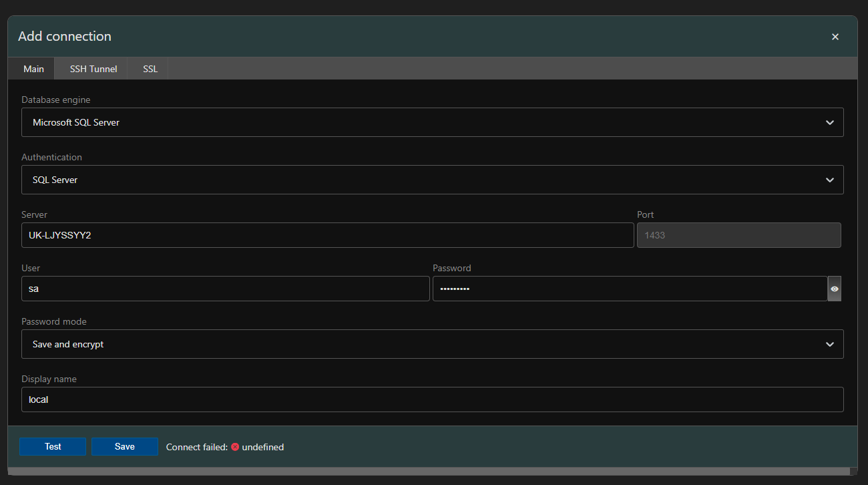Image resolution: width=868 pixels, height=485 pixels.
Task: Toggle the password visibility eye icon
Action: click(x=834, y=289)
